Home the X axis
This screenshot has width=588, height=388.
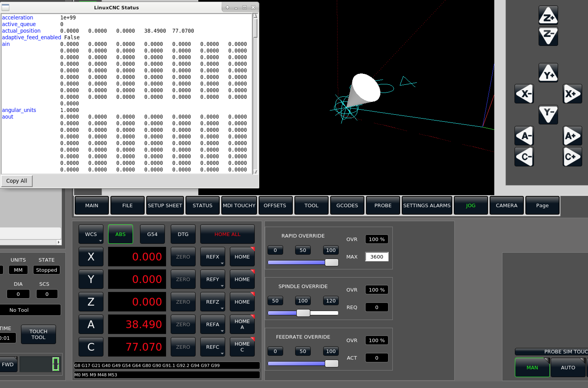242,257
